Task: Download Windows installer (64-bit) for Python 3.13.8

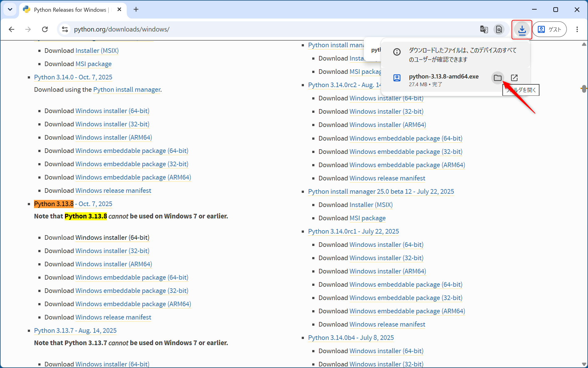Action: (x=112, y=238)
